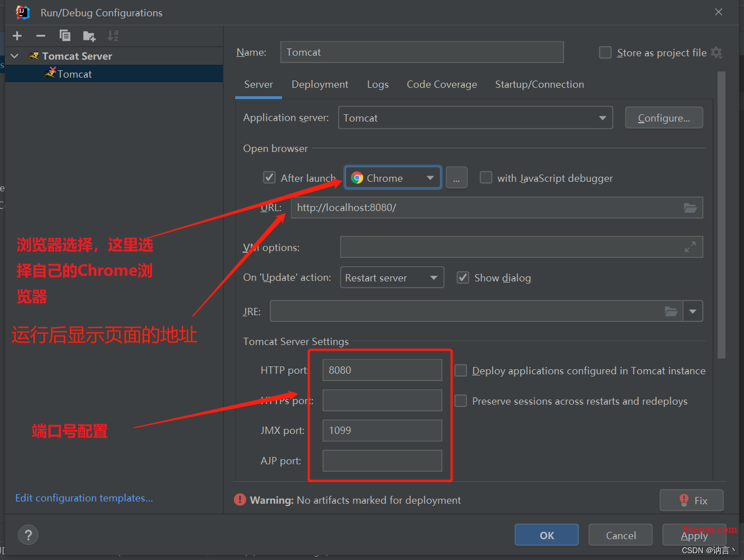744x560 pixels.
Task: Move configuration into new folder
Action: coord(89,37)
